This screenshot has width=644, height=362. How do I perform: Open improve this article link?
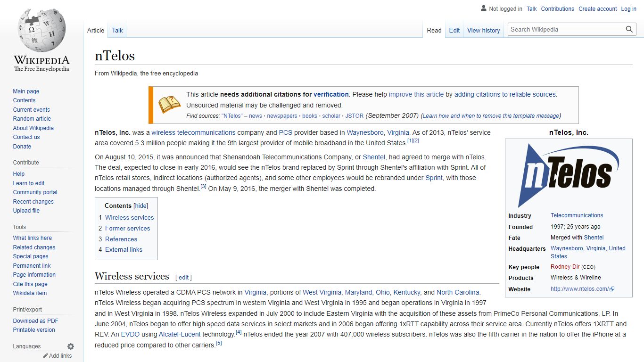(416, 94)
